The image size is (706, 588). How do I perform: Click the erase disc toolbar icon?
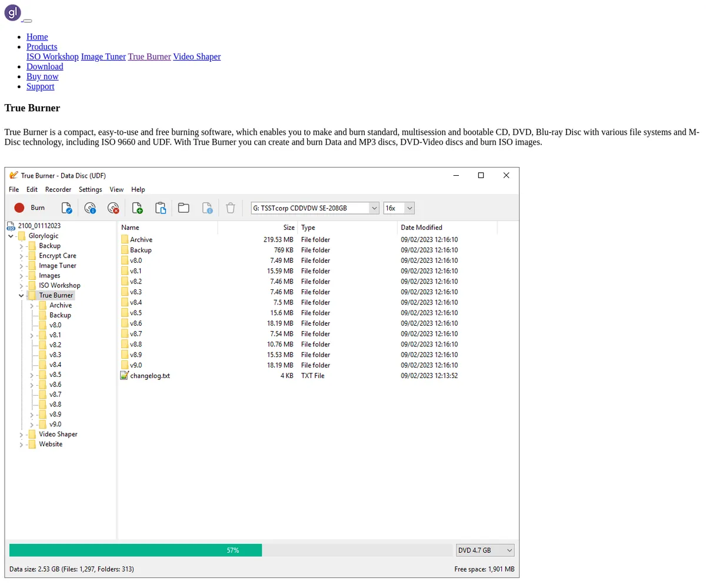pos(113,208)
